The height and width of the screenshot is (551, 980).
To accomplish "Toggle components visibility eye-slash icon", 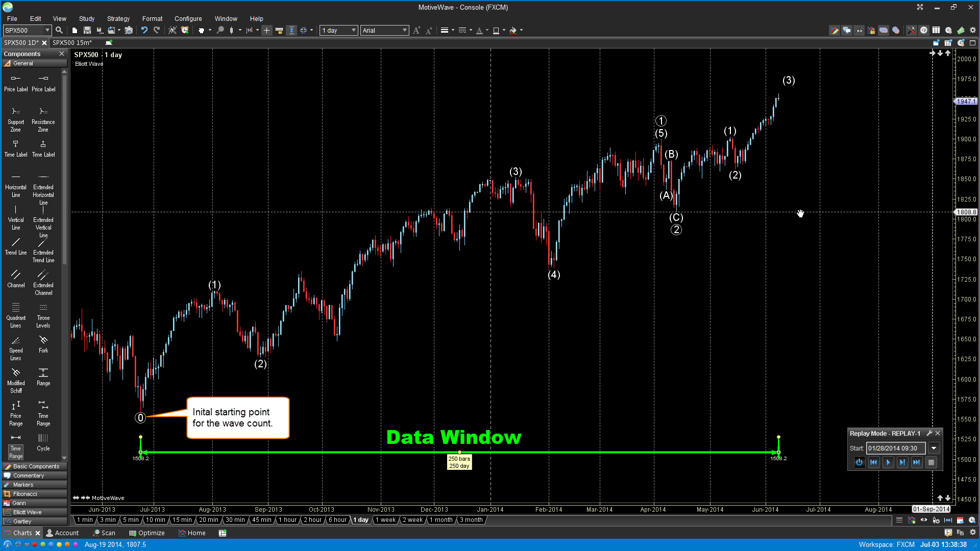I will [859, 30].
